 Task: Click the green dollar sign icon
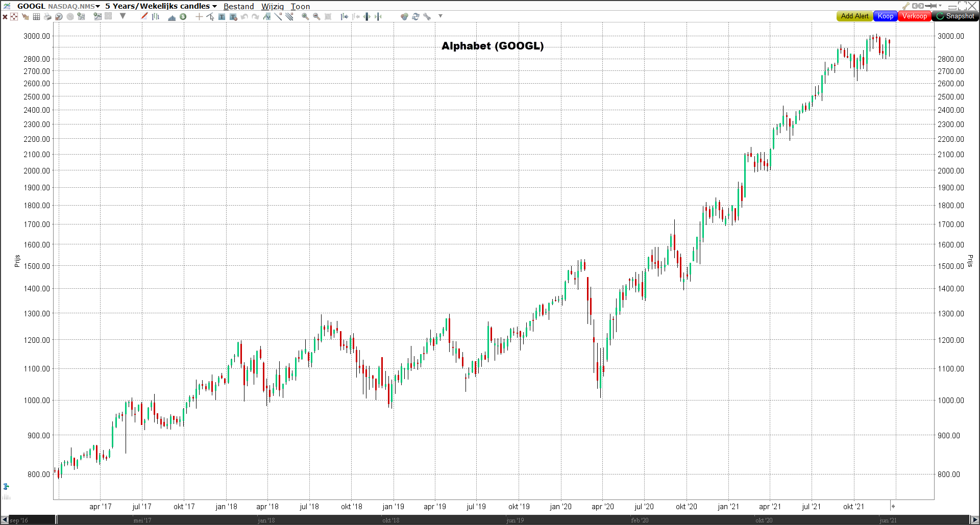pos(183,17)
